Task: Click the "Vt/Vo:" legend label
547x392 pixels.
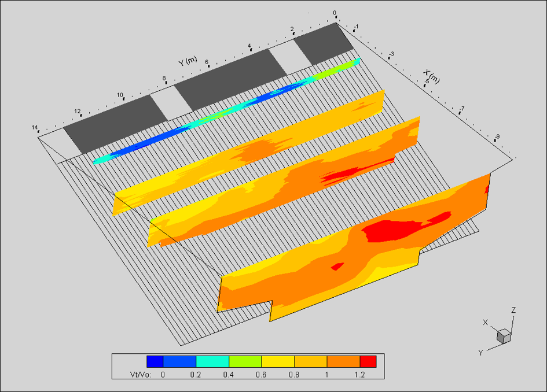Action: coord(141,375)
